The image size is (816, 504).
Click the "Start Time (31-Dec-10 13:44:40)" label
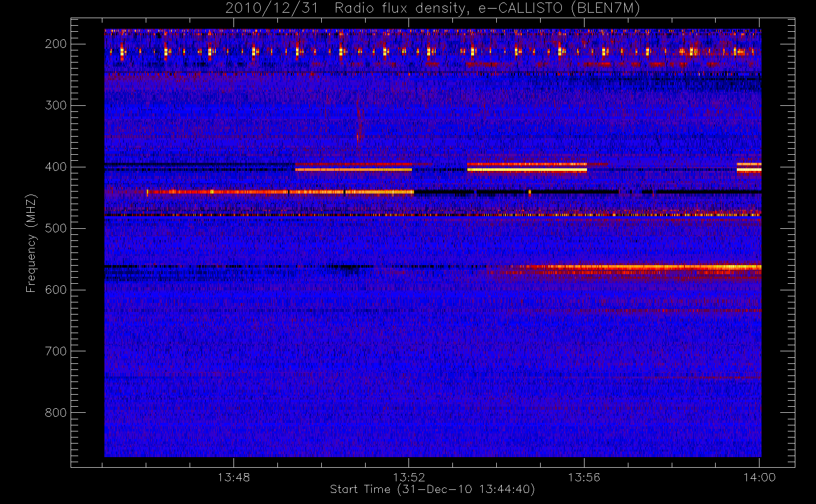pos(432,489)
